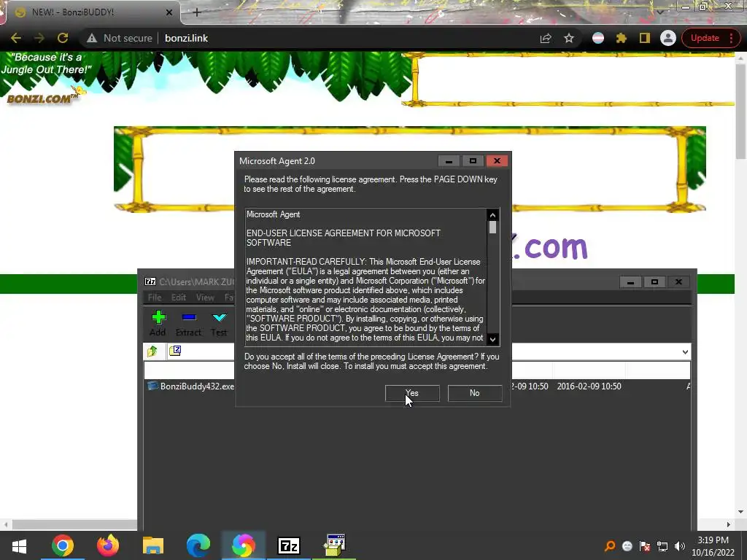Open the File menu in 7-Zip
Viewport: 747px width, 560px height.
[155, 297]
